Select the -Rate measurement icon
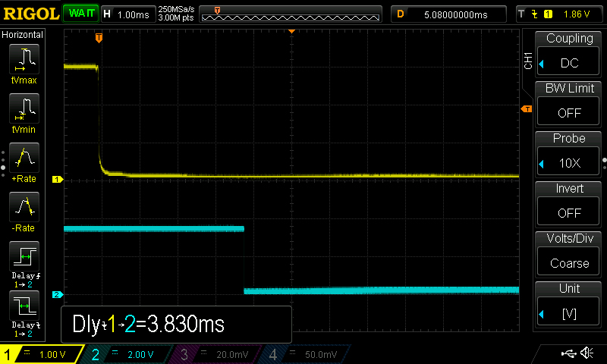Screen dimensions: 607x364 coord(24,207)
